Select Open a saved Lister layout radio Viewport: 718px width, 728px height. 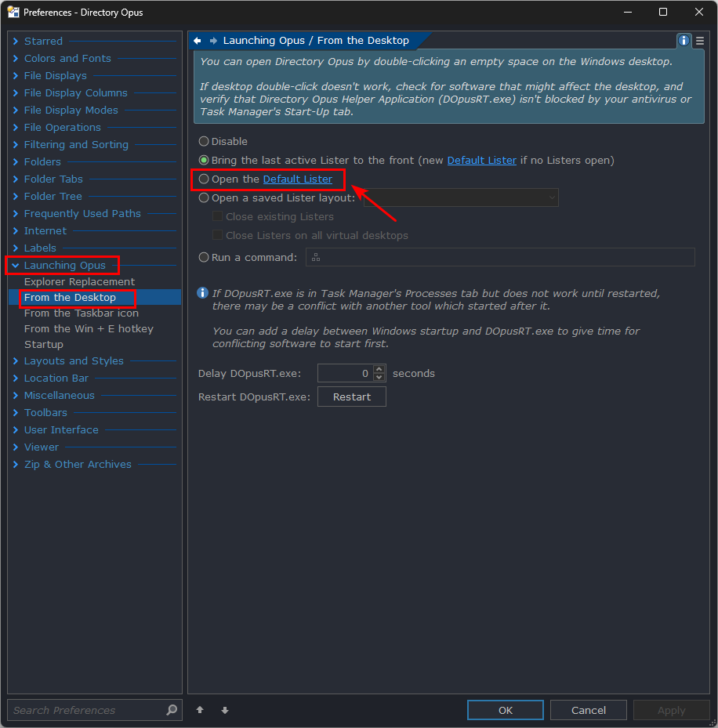[x=204, y=197]
